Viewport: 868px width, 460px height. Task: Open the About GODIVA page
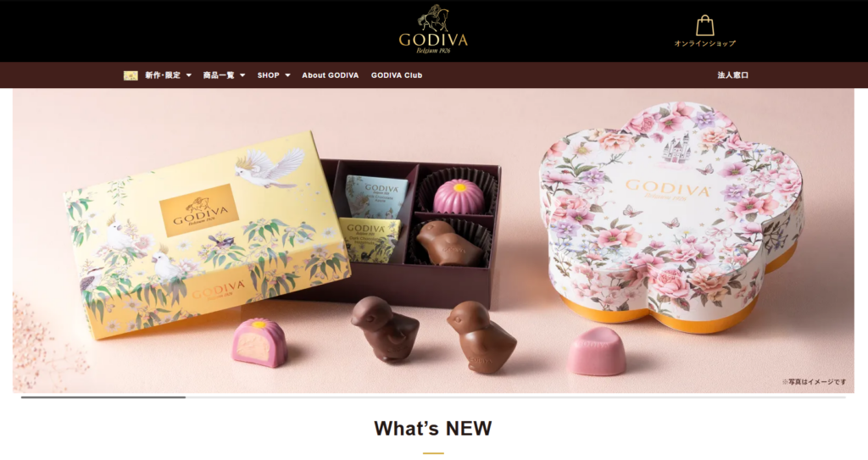(x=330, y=75)
